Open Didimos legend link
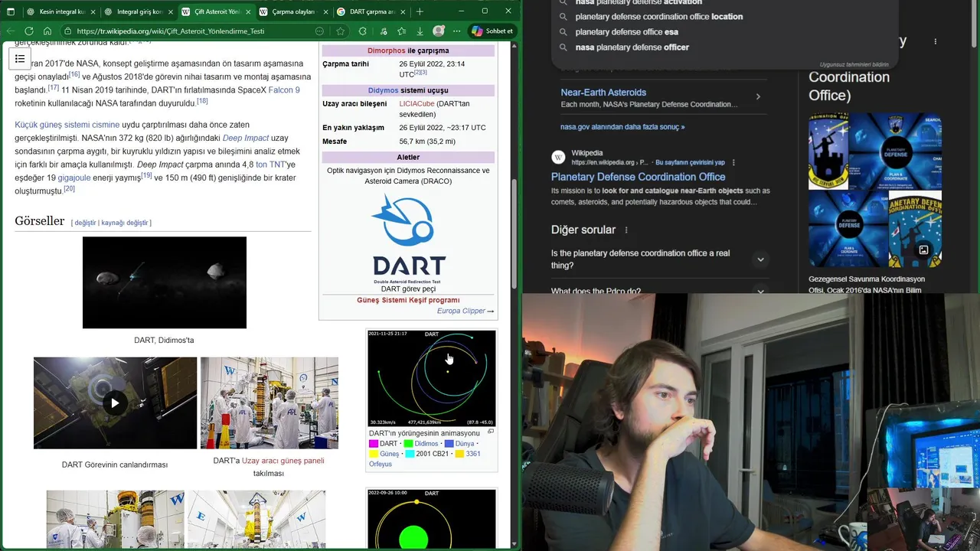This screenshot has width=980, height=551. coord(426,444)
